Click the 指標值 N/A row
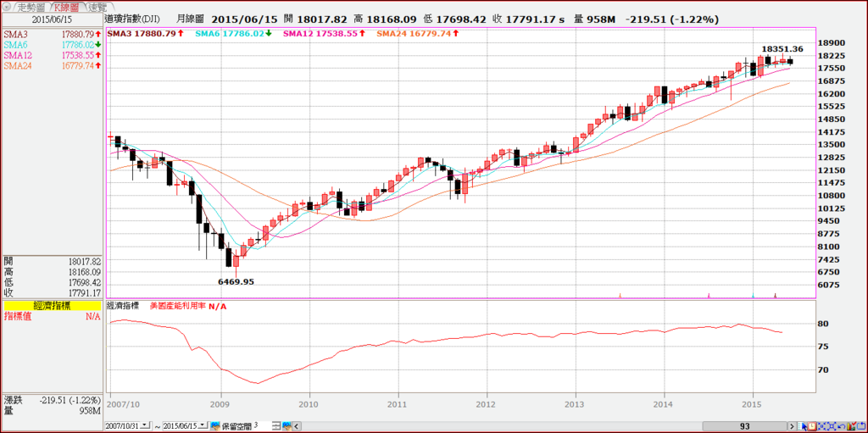 pyautogui.click(x=53, y=316)
